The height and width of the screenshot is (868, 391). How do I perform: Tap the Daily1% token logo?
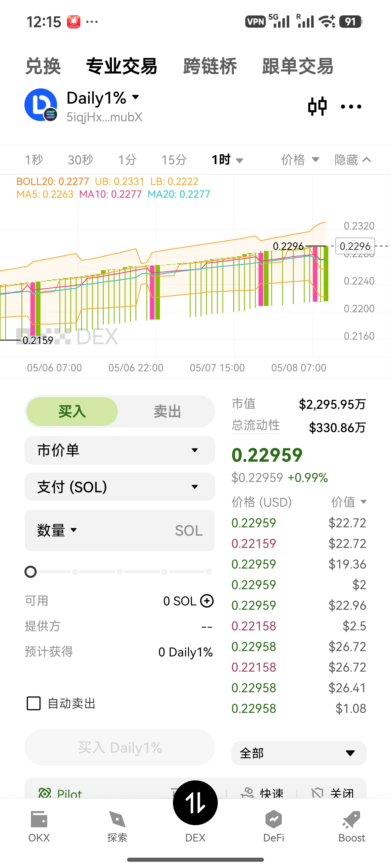(x=40, y=105)
